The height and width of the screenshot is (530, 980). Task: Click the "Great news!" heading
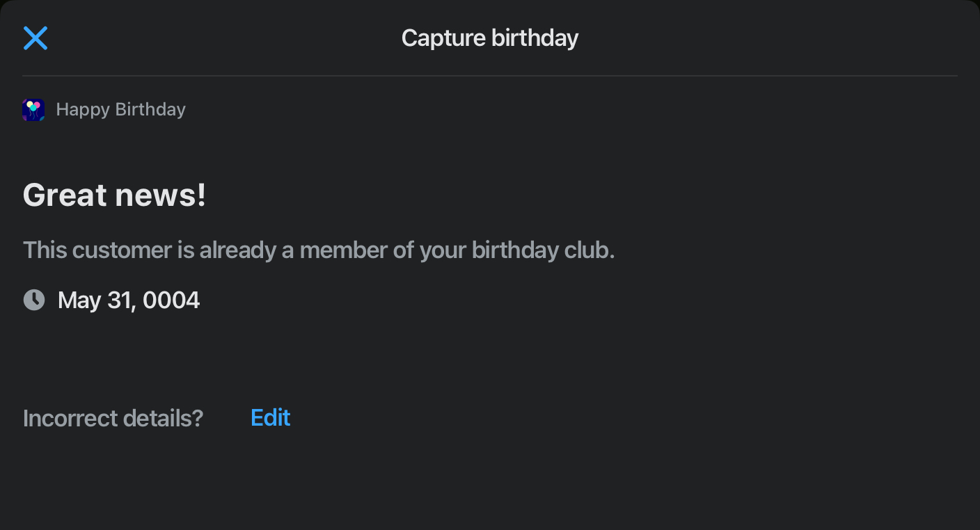pyautogui.click(x=114, y=195)
